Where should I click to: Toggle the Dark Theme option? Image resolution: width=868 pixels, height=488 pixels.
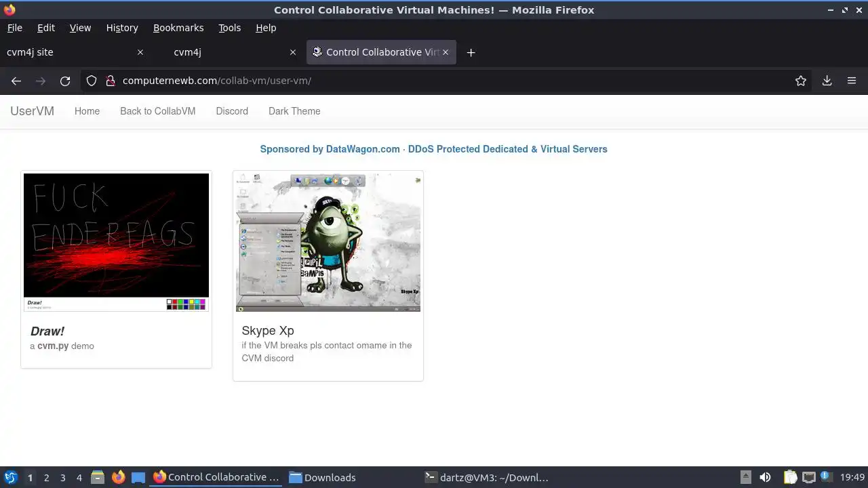click(x=294, y=111)
